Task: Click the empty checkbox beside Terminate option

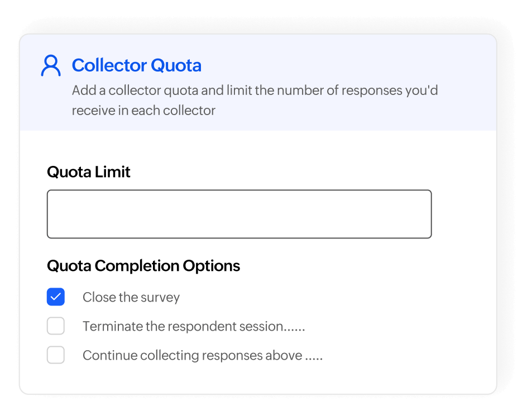Action: pos(55,326)
